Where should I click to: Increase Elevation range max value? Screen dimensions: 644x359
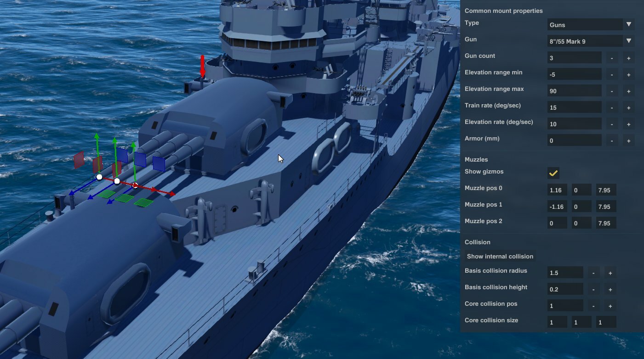628,91
